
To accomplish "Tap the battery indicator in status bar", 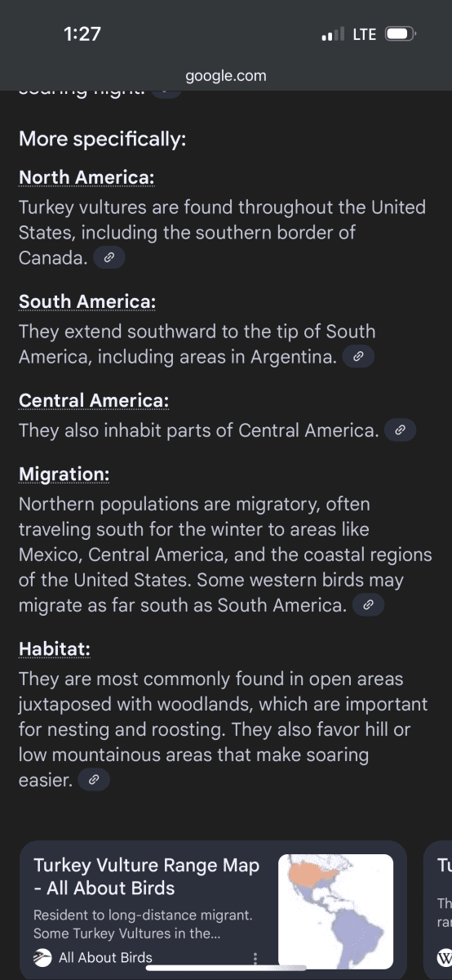I will pyautogui.click(x=401, y=34).
